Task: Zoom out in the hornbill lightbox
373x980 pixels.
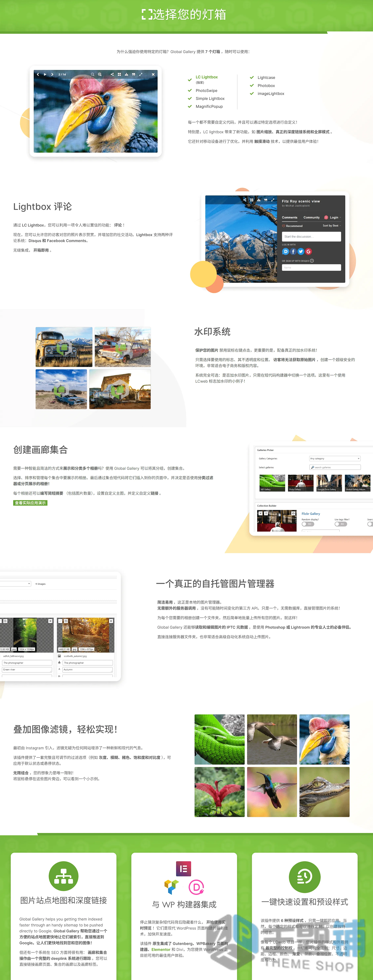Action: 92,75
